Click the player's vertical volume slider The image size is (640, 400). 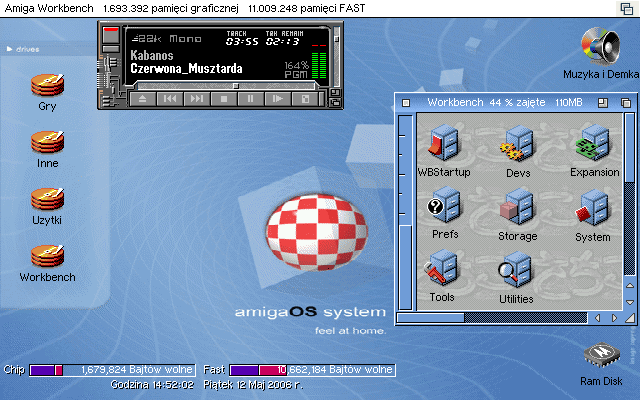click(x=336, y=55)
